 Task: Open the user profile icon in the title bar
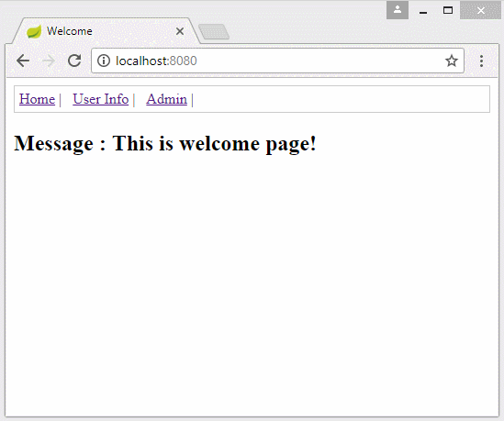398,10
